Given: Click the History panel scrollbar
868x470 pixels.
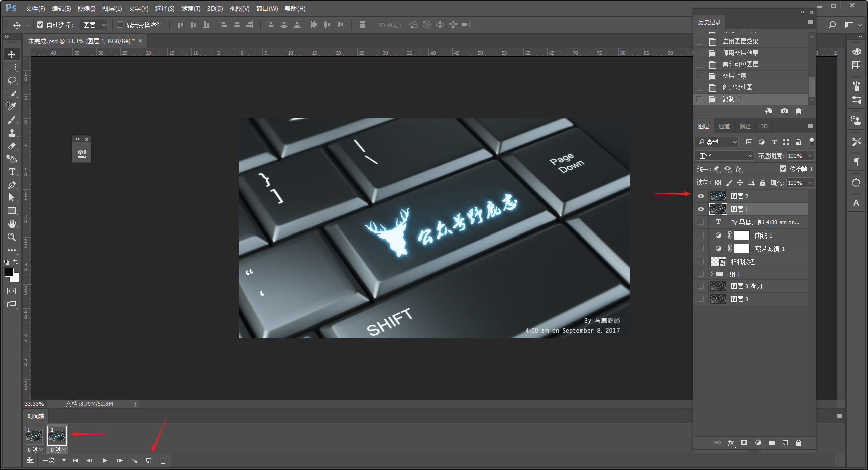Looking at the screenshot, I should click(x=811, y=86).
